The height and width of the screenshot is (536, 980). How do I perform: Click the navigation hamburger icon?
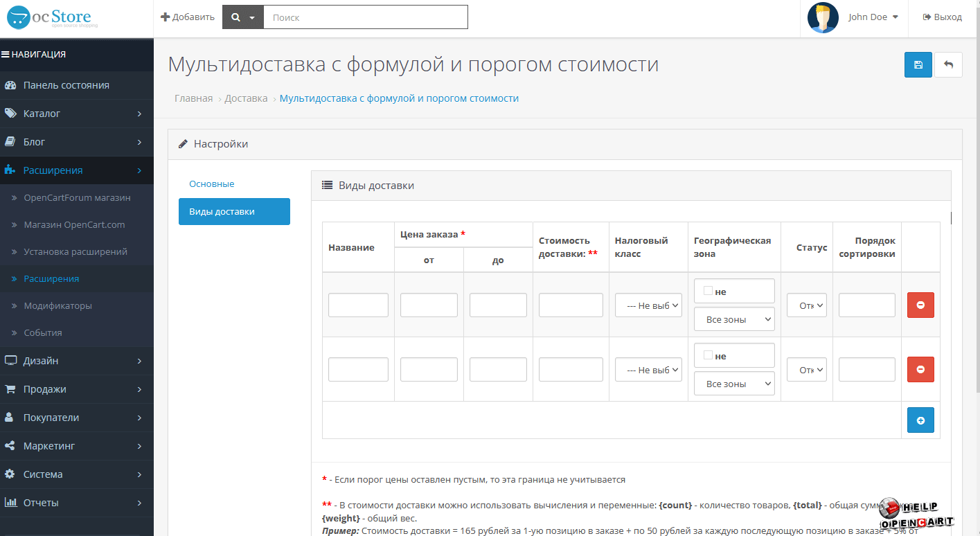[x=6, y=54]
